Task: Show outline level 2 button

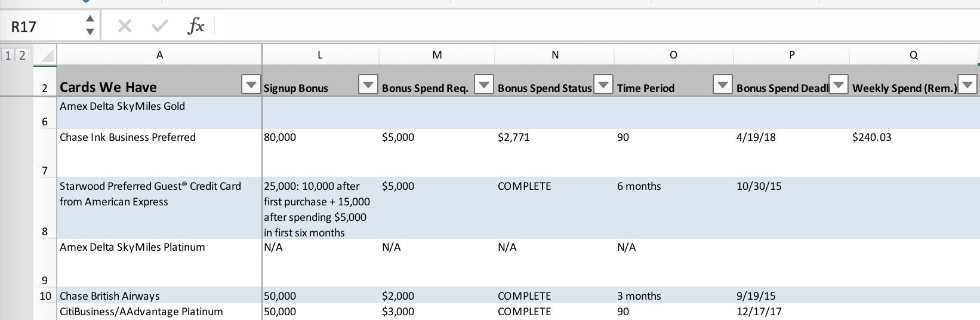Action: click(21, 56)
